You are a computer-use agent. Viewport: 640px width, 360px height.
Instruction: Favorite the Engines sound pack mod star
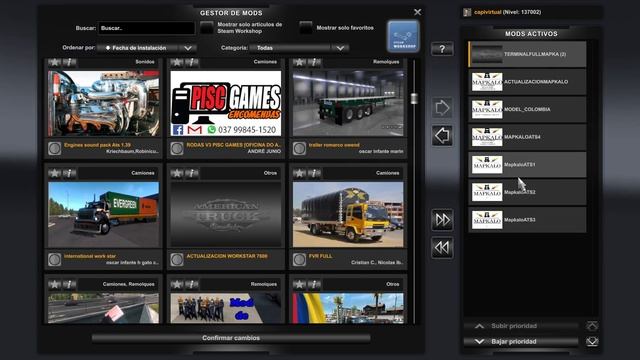click(x=54, y=62)
